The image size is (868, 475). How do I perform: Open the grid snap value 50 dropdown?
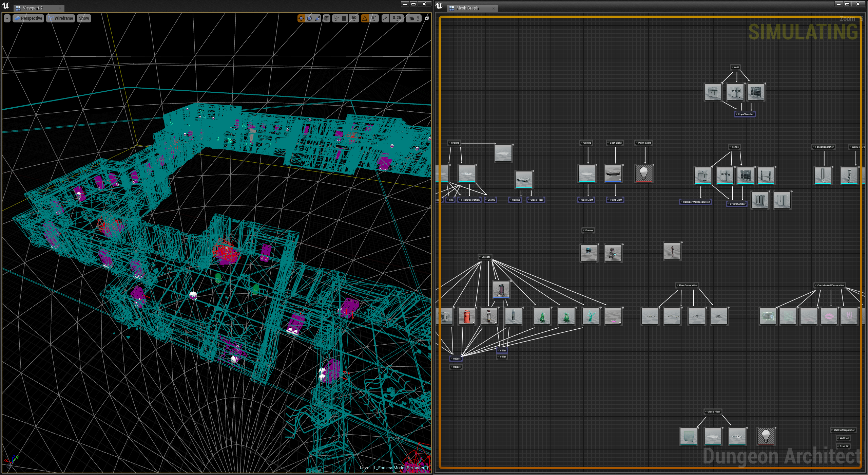354,18
